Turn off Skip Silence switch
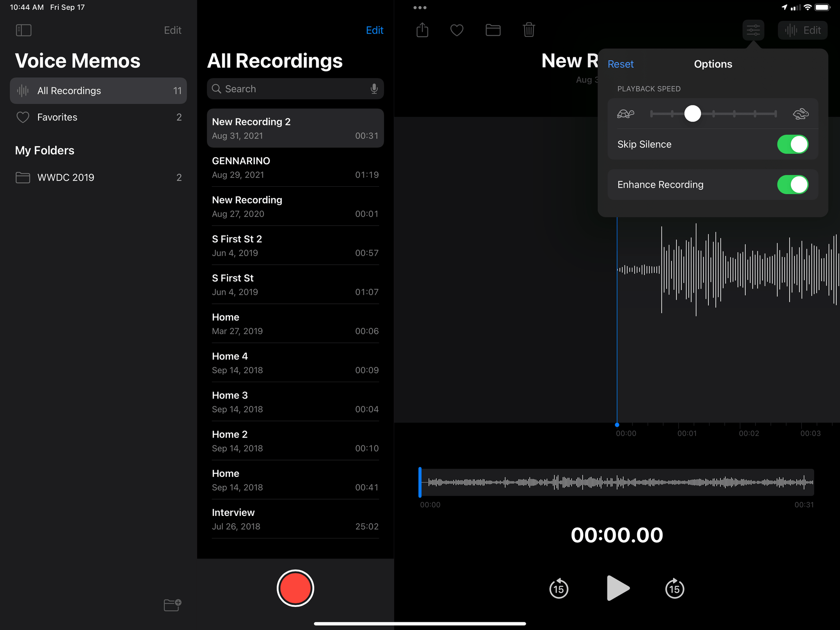The height and width of the screenshot is (630, 840). (x=792, y=144)
